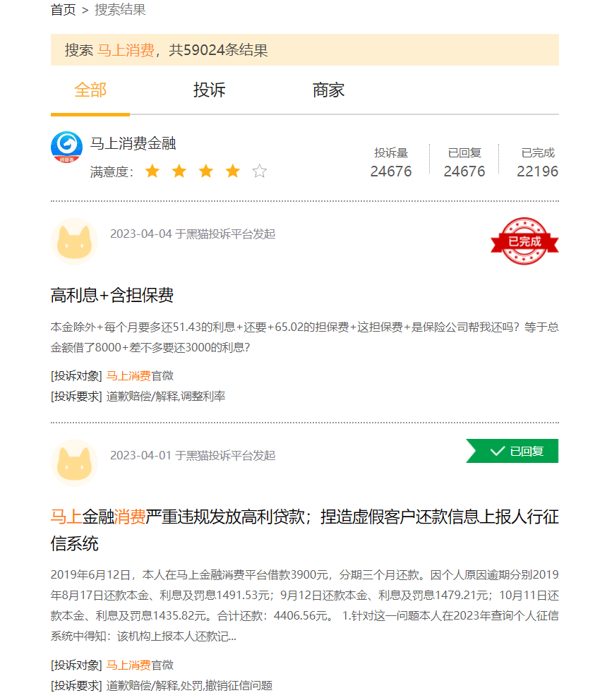Screen dimensions: 595x700
Task: Click the cat avatar on the 2023-04-04 complaint
Action: 74,241
